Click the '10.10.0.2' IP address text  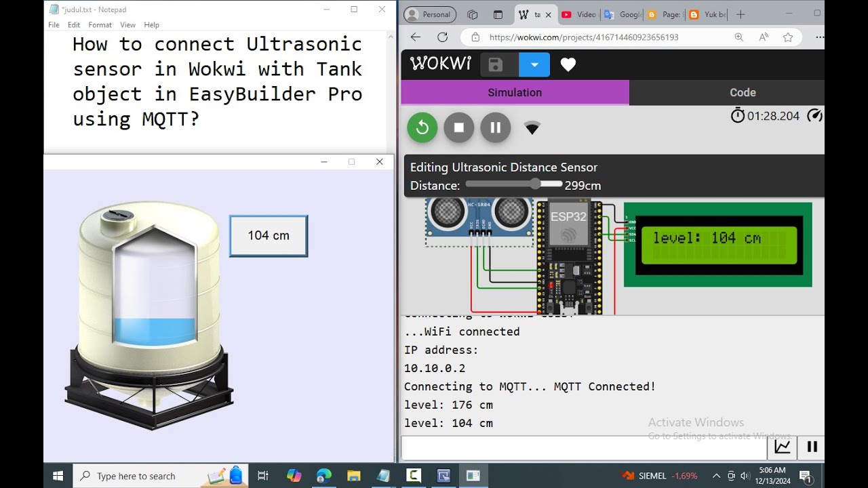pos(435,368)
